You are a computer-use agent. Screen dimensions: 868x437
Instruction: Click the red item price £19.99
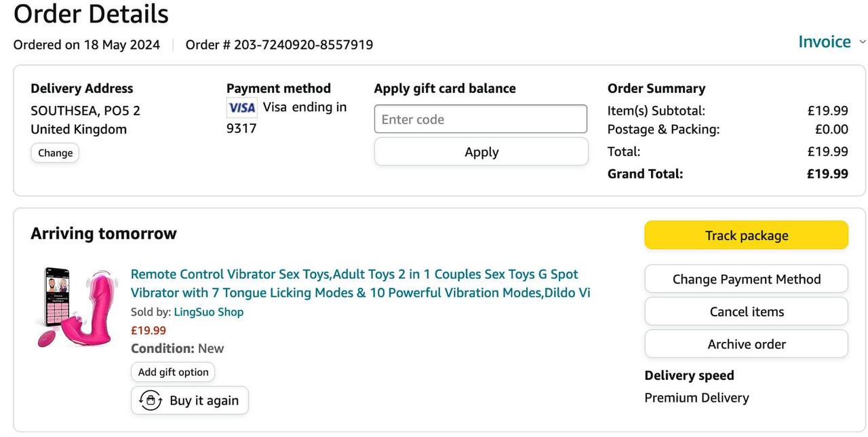tap(148, 330)
